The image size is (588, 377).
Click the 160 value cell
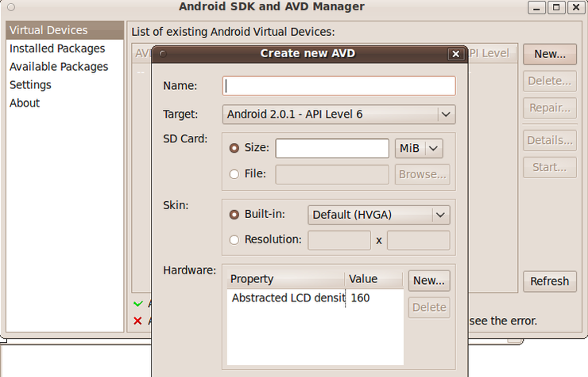tap(374, 298)
